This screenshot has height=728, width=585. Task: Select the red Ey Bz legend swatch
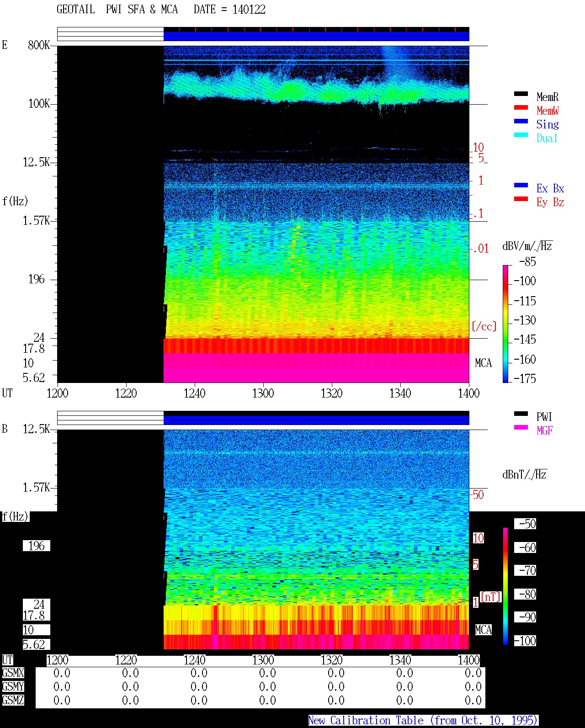(521, 199)
